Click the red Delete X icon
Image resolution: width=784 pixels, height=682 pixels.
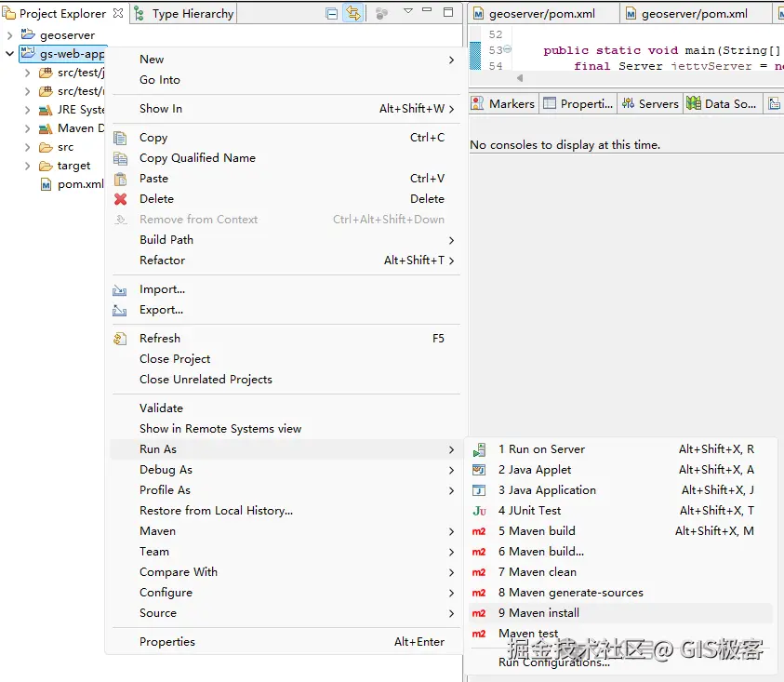pyautogui.click(x=120, y=199)
